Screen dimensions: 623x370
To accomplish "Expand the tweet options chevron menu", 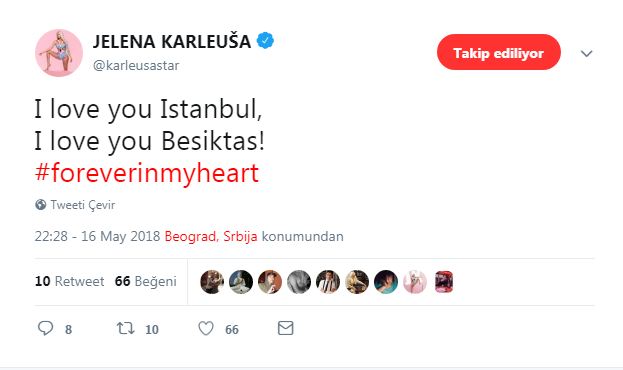I will coord(586,53).
